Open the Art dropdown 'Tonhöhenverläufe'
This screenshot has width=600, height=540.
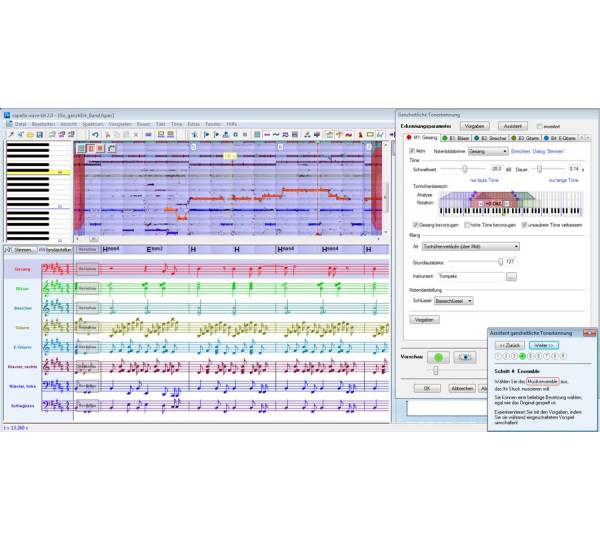(471, 245)
